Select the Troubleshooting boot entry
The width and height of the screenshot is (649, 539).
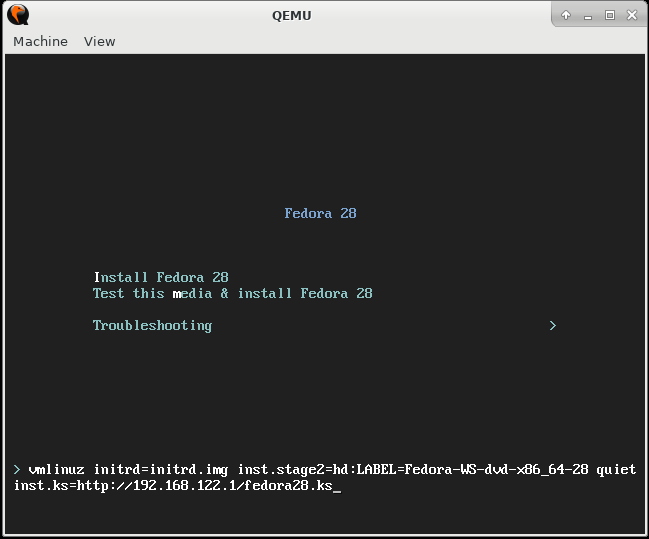[152, 326]
